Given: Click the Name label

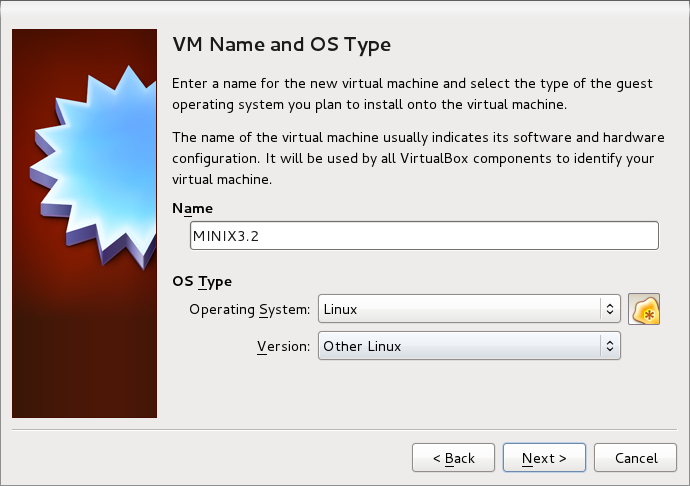Looking at the screenshot, I should [192, 208].
